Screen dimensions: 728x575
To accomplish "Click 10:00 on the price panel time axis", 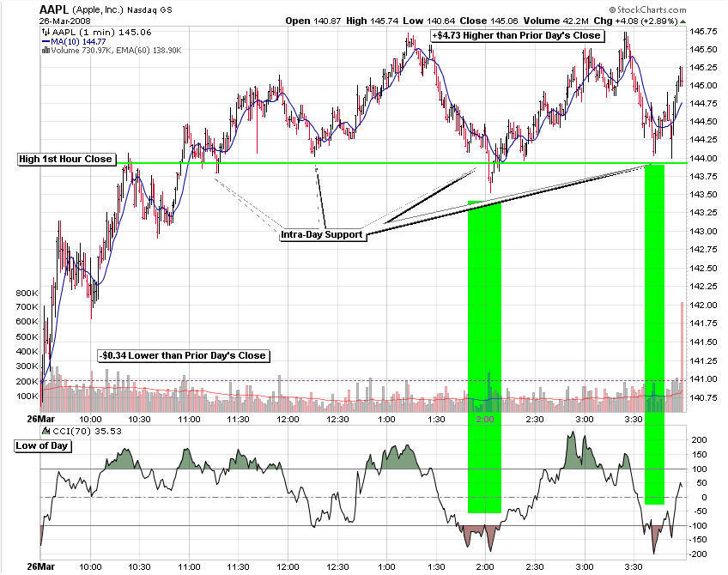I will coord(90,419).
